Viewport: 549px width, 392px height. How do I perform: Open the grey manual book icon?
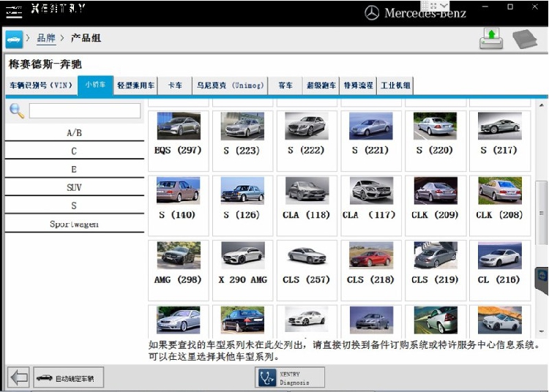coord(525,39)
